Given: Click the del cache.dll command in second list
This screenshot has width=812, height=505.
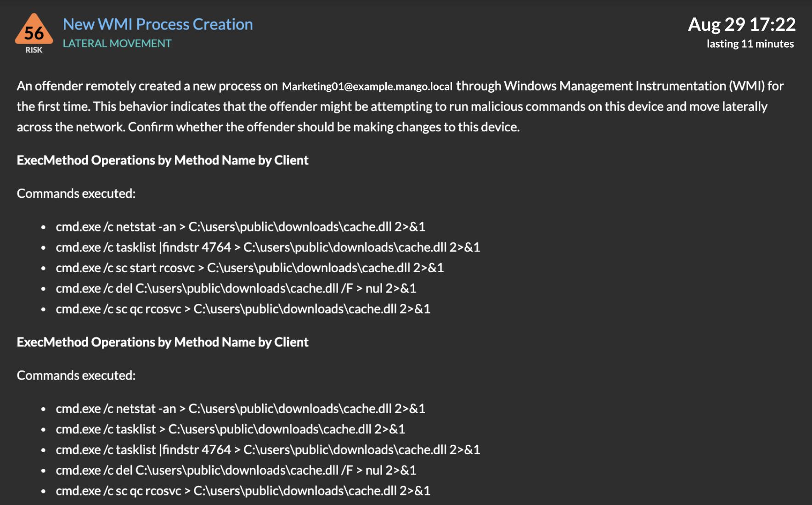Looking at the screenshot, I should pos(236,470).
